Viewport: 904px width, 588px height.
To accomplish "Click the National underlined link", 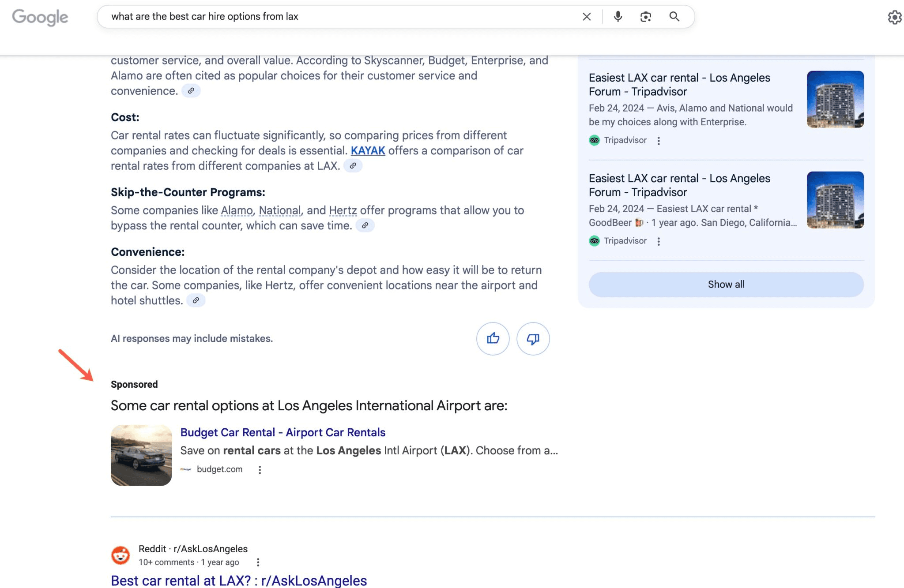I will click(280, 210).
